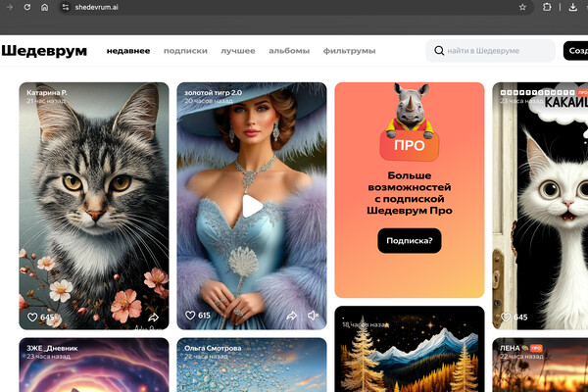Share the woman in blue hat post
Viewport: 588px width, 392px height.
pyautogui.click(x=292, y=316)
